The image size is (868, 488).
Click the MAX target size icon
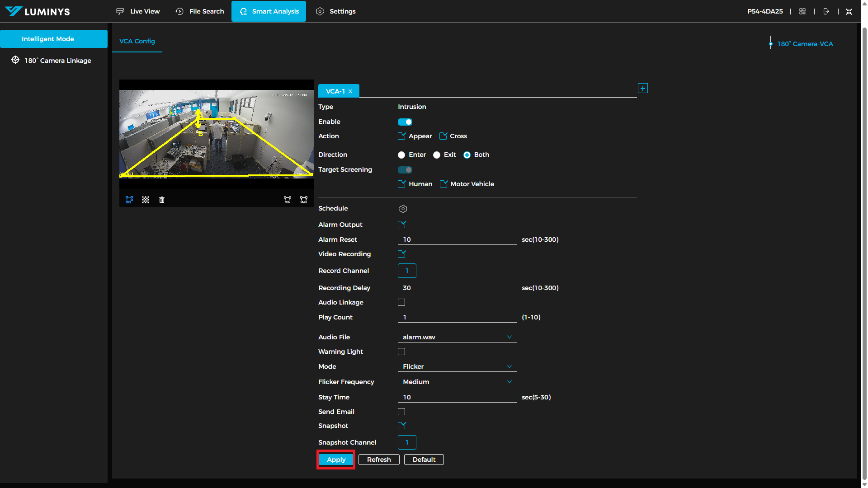click(x=304, y=200)
